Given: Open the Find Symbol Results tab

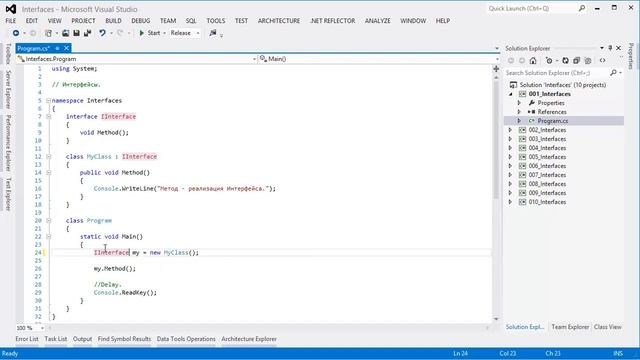Looking at the screenshot, I should click(124, 339).
